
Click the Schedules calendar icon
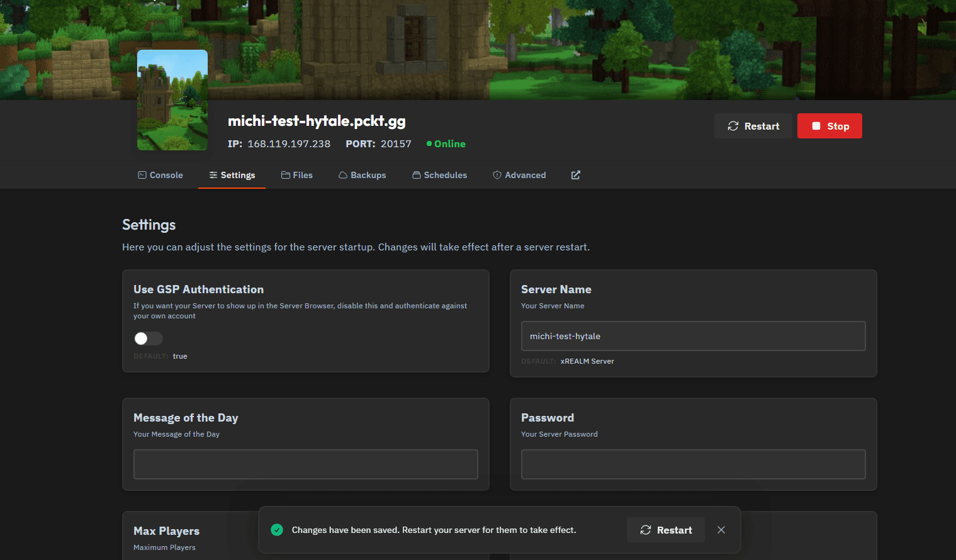[416, 175]
